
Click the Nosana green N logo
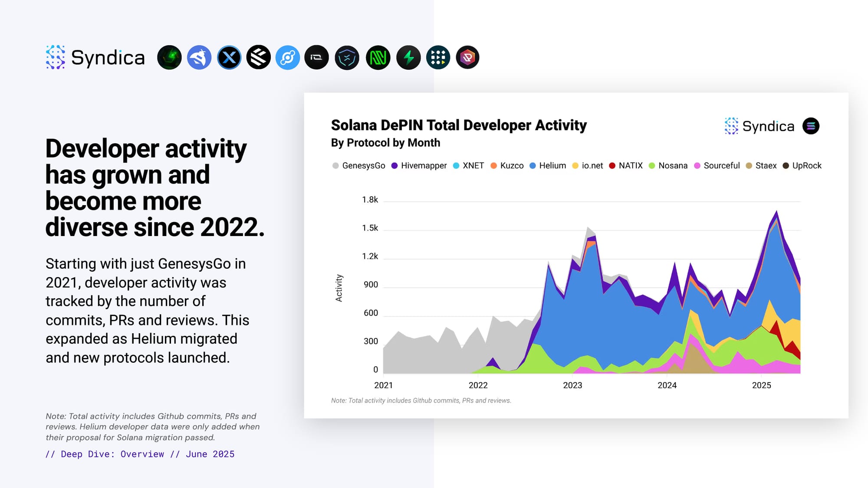378,57
